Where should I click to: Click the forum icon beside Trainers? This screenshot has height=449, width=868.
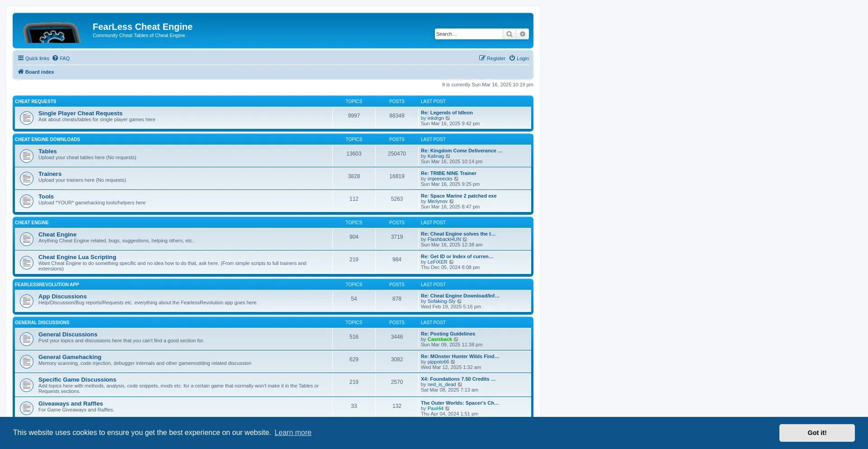(27, 178)
